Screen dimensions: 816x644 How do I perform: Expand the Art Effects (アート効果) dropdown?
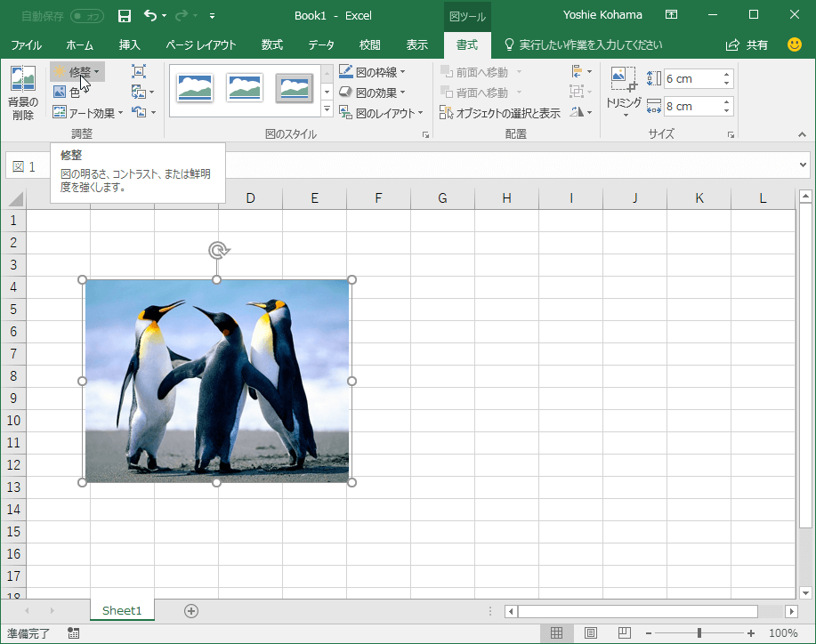(x=88, y=113)
